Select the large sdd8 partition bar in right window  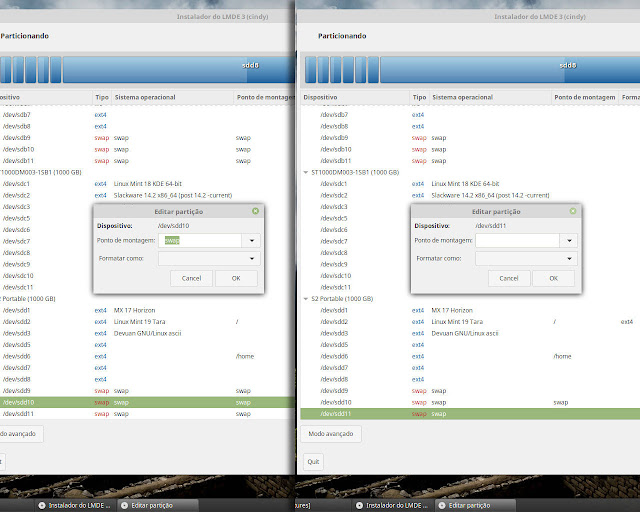click(x=510, y=69)
